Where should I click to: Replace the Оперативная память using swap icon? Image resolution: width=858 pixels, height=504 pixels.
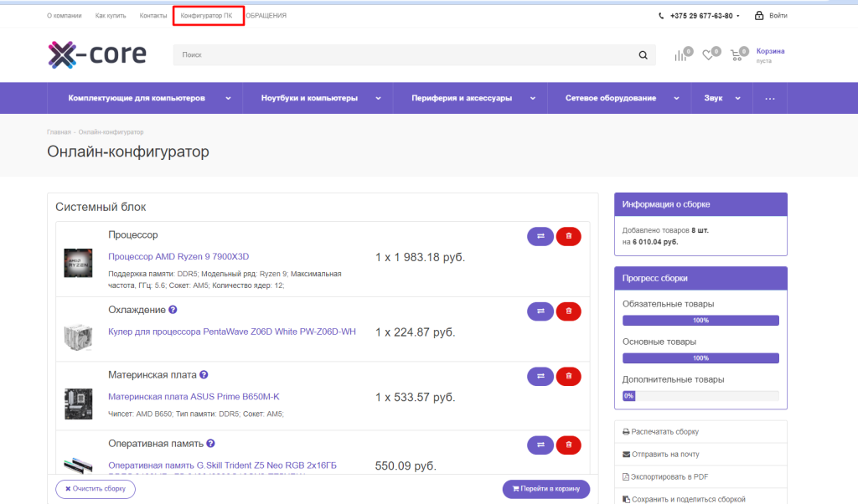tap(540, 445)
